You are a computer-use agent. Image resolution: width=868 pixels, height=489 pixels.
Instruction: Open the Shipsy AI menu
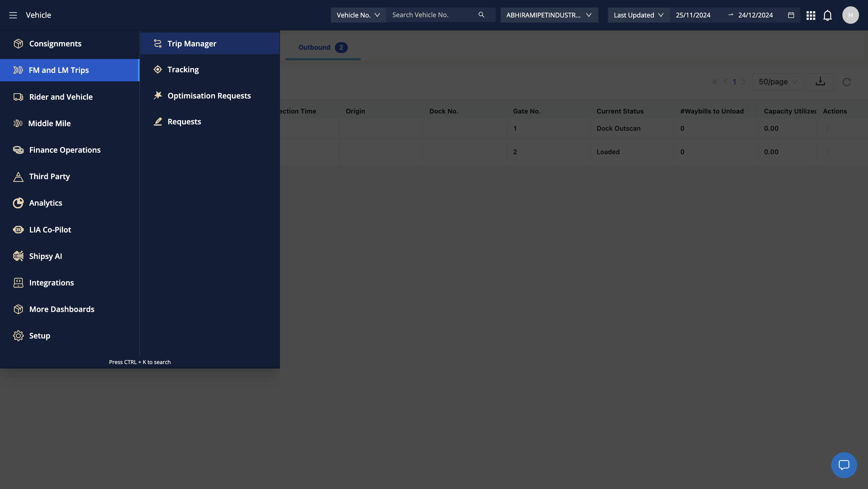pyautogui.click(x=70, y=256)
